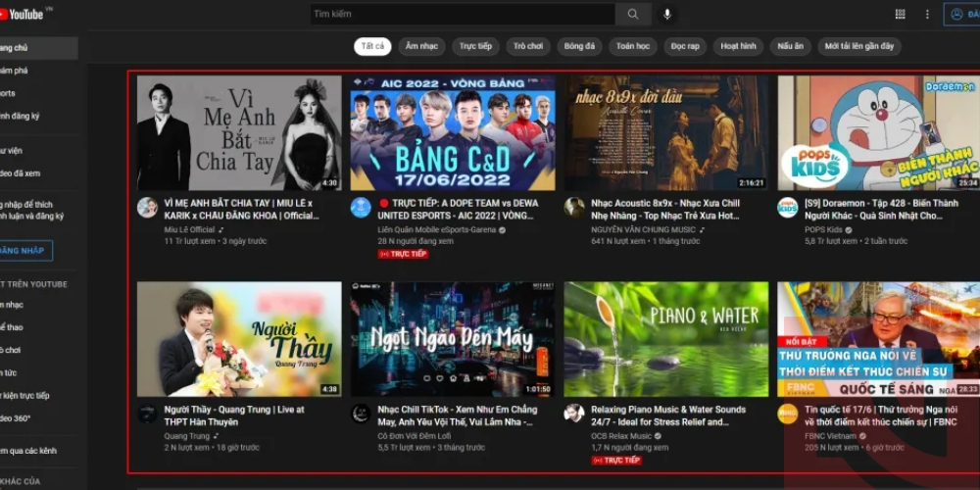980x490 pixels.
Task: Open POPS Kids channel avatar
Action: tap(788, 208)
